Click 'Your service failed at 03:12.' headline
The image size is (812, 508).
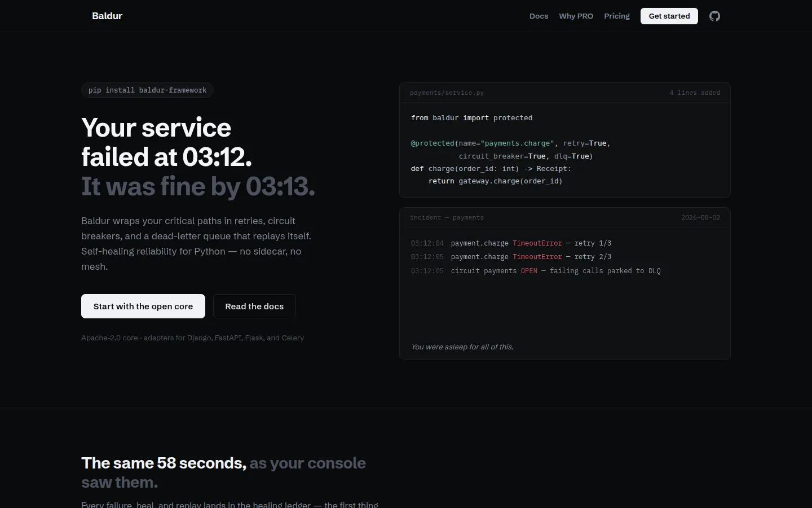pos(166,142)
